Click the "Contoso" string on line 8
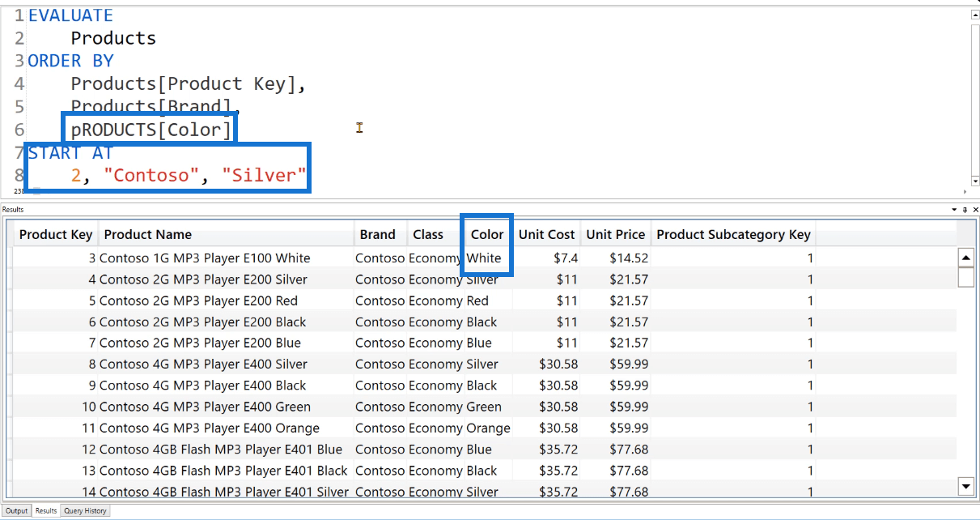The width and height of the screenshot is (980, 520). click(151, 175)
